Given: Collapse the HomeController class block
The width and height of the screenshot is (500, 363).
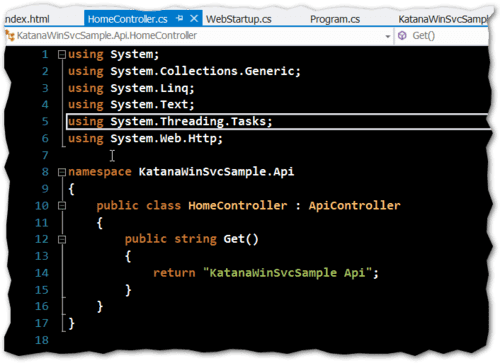Looking at the screenshot, I should pyautogui.click(x=62, y=206).
